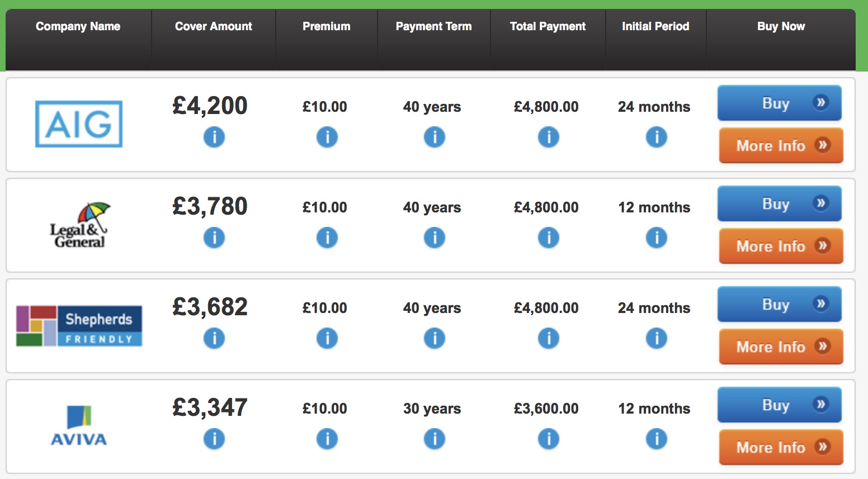Click the Cover Amount column header
Screen dimensions: 868x479
click(x=213, y=26)
